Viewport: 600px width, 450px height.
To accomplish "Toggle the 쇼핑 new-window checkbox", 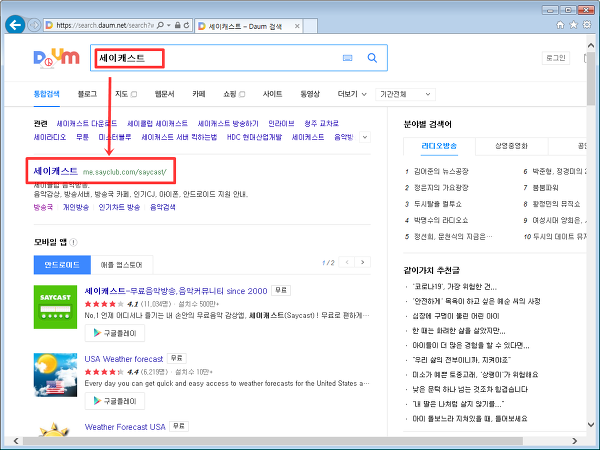I will tap(242, 94).
